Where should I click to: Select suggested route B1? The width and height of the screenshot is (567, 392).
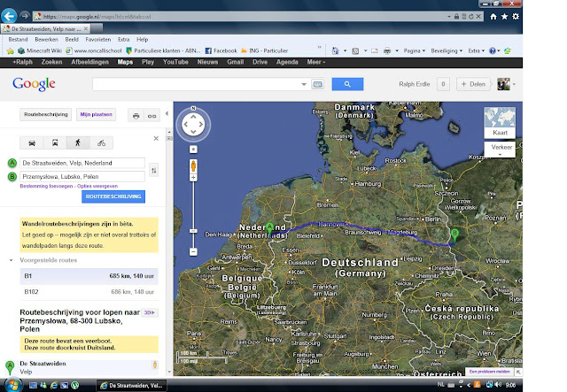(89, 276)
